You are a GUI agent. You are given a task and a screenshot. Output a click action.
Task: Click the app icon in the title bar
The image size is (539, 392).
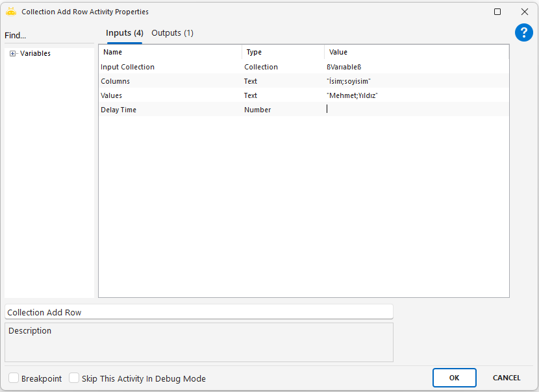(11, 12)
